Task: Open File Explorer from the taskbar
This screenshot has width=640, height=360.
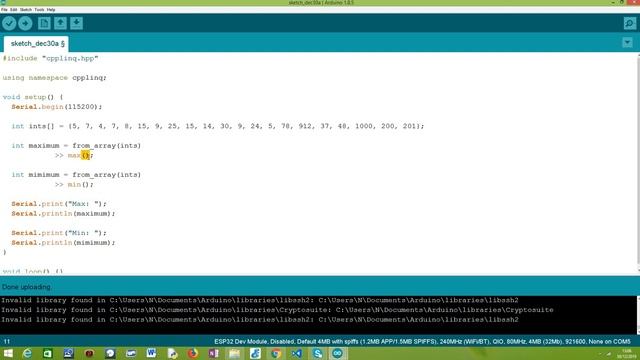Action: pos(234,353)
